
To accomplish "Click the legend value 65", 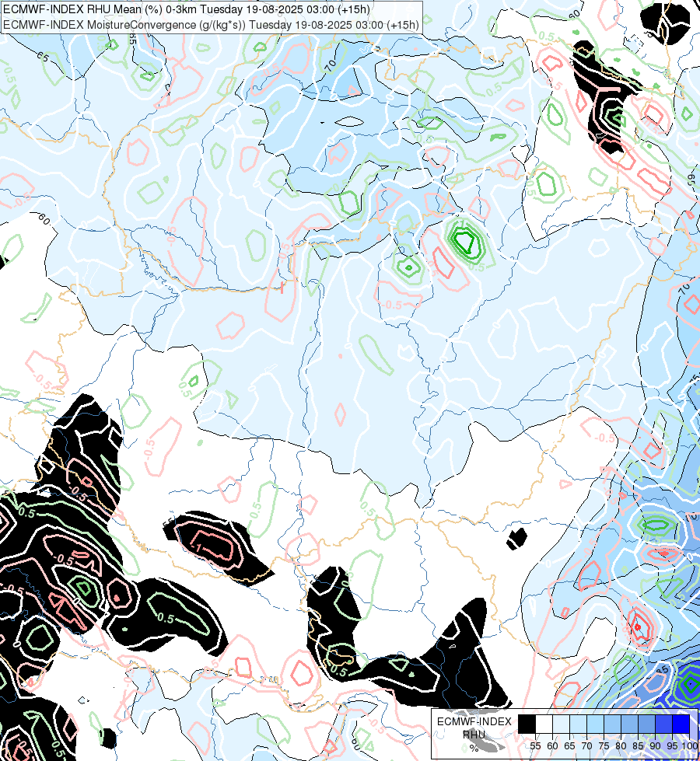I will click(x=569, y=746).
